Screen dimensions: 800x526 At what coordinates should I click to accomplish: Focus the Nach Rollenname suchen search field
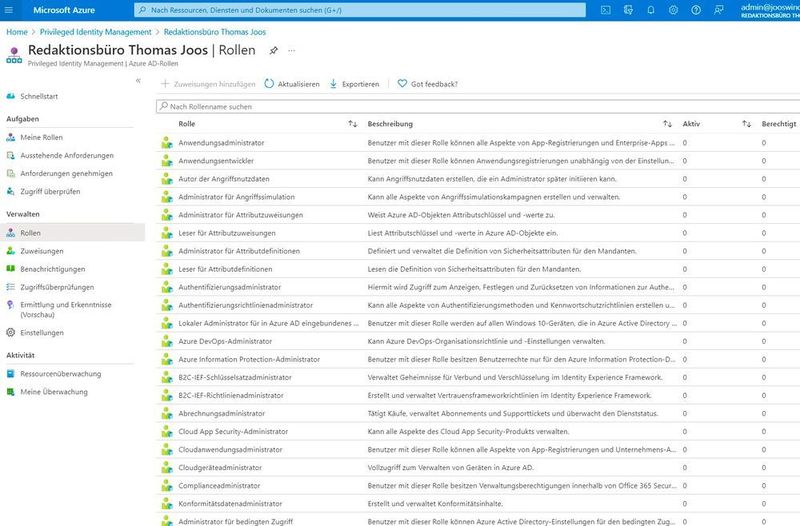point(478,107)
